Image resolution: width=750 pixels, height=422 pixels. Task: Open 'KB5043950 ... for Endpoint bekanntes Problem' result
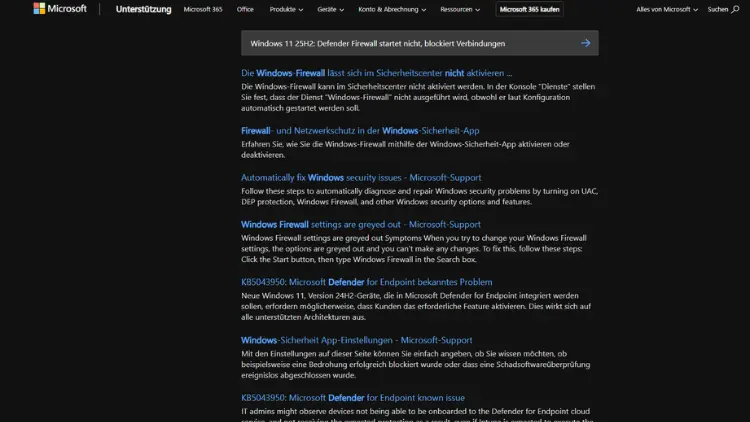click(366, 282)
